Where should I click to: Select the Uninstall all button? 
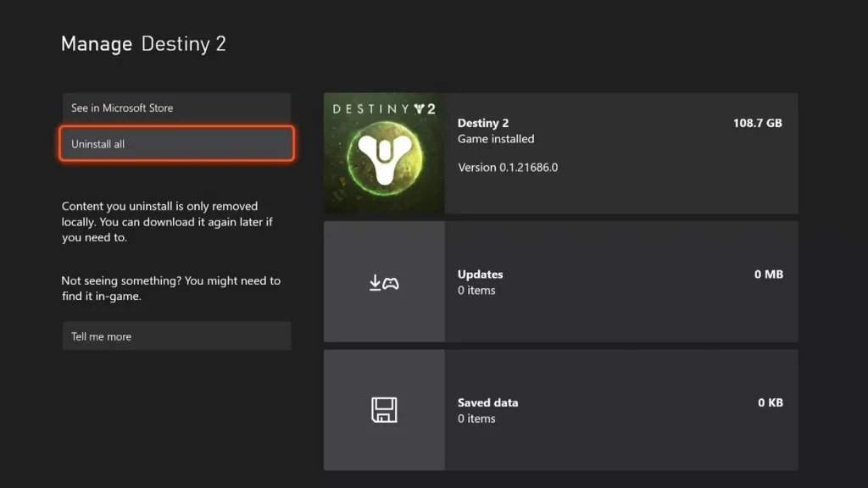coord(175,143)
